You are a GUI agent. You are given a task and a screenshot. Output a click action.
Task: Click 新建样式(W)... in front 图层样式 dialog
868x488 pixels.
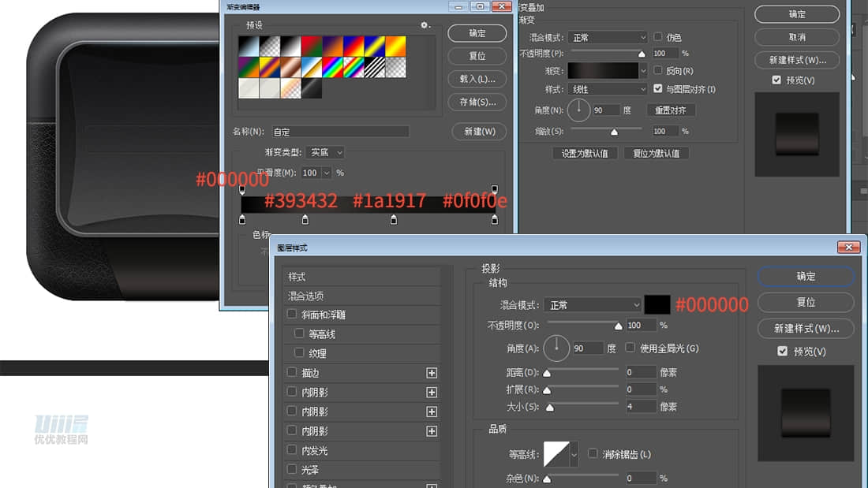coord(806,328)
